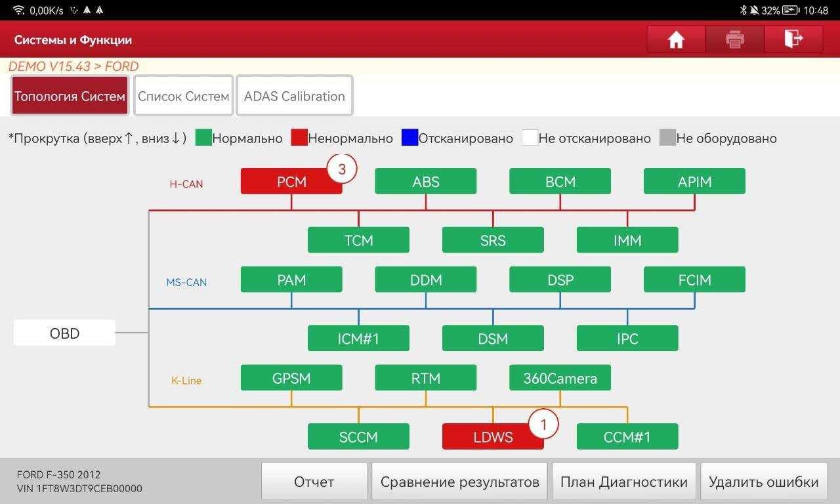Select the SCCM module node
Screen dimensions: 840x504
click(358, 436)
